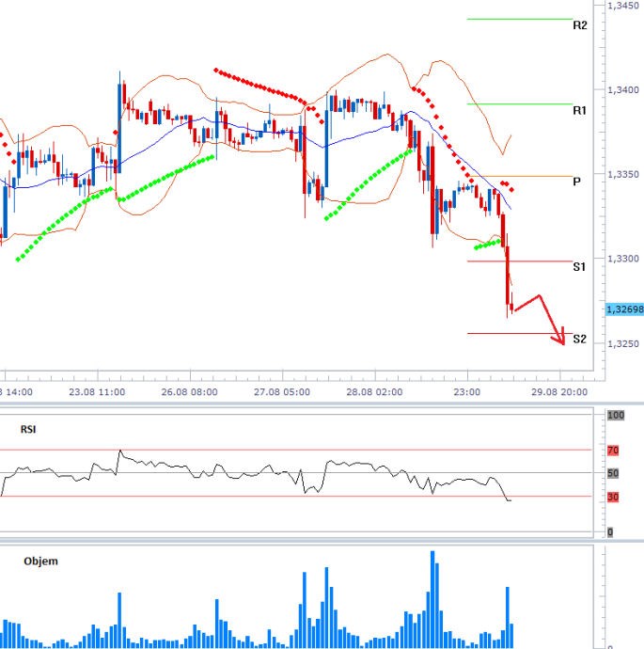Click the R1 resistance level label
644x649 pixels.
[x=579, y=110]
